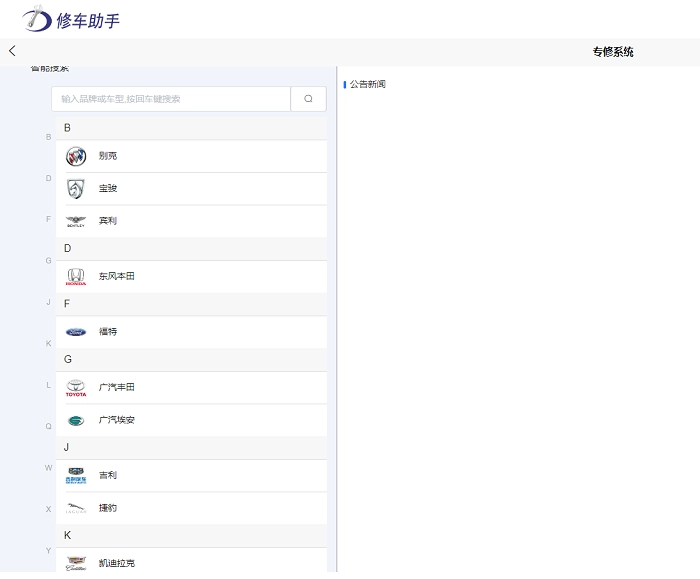Click the Honda logo icon
The image size is (700, 579).
click(x=76, y=276)
